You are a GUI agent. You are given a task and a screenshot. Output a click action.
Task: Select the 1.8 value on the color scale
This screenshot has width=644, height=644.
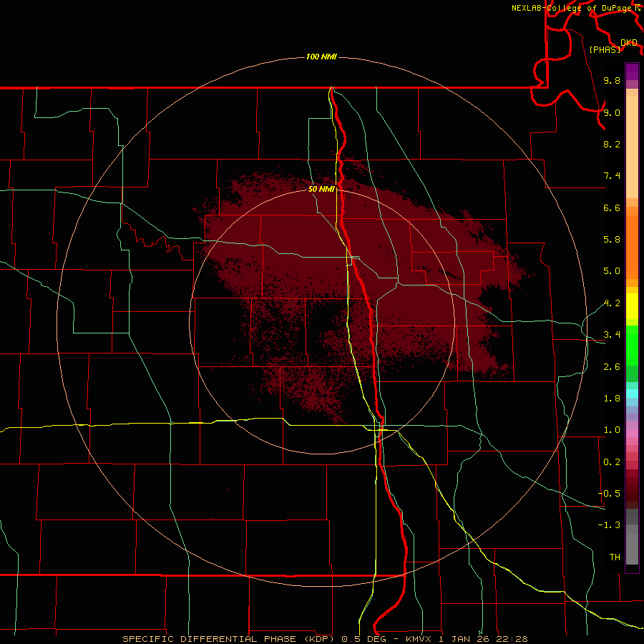612,399
